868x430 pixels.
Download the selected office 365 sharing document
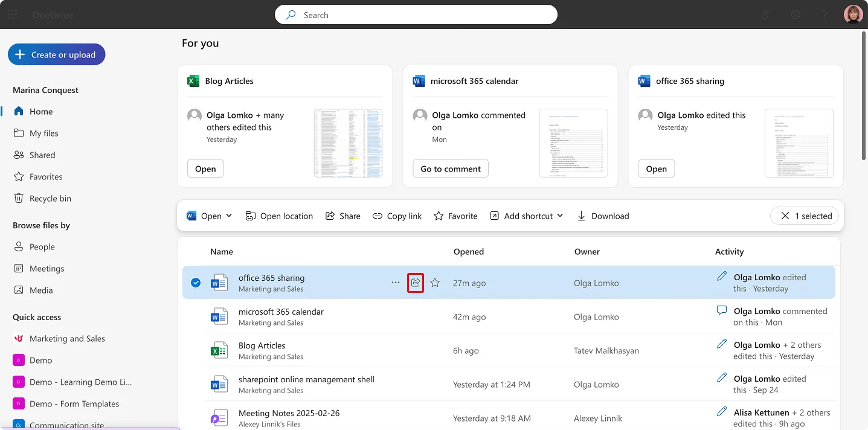coord(603,216)
